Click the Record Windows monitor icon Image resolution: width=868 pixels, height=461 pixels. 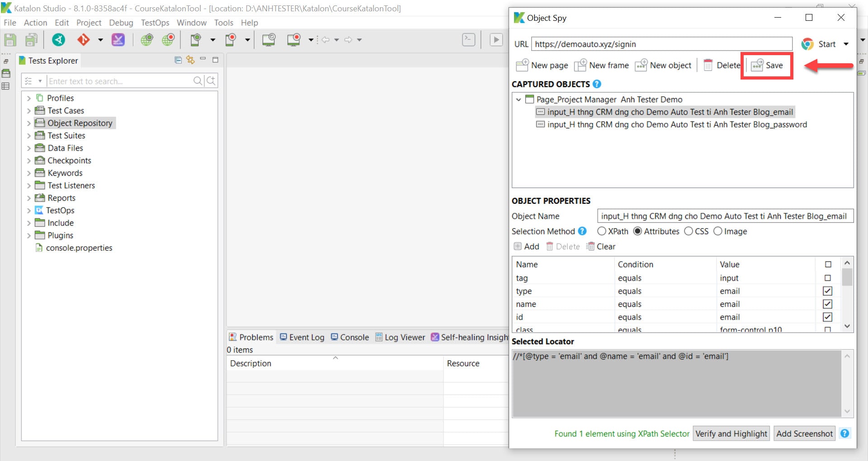tap(294, 40)
